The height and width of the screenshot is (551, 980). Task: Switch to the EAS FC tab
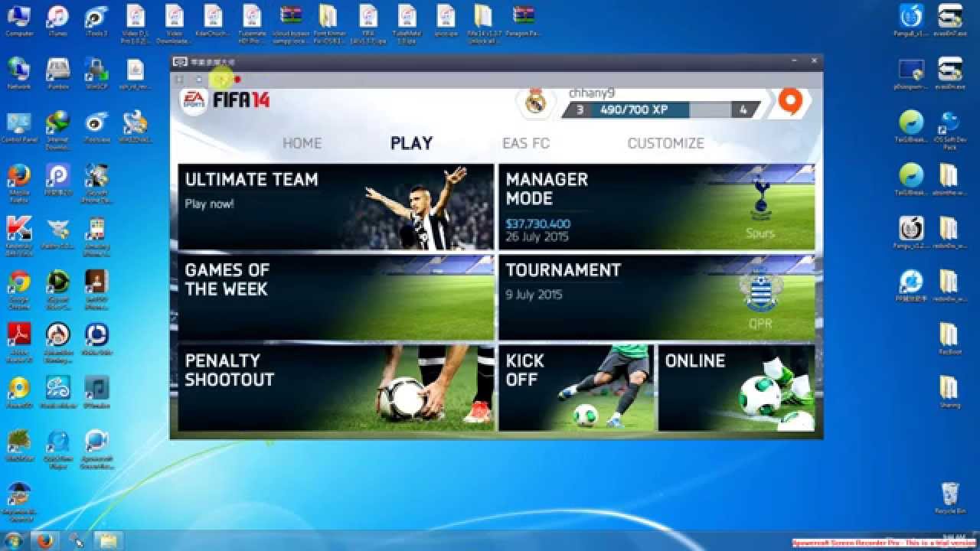click(x=526, y=143)
